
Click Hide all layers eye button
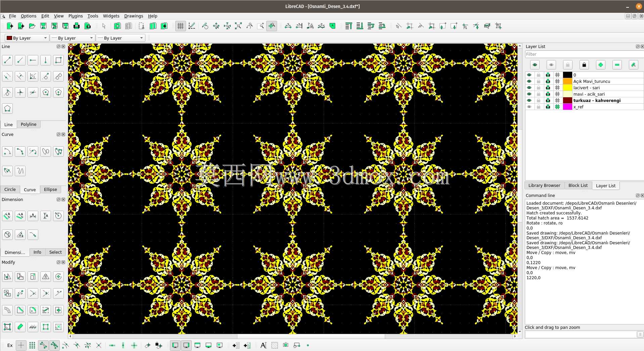pyautogui.click(x=551, y=65)
